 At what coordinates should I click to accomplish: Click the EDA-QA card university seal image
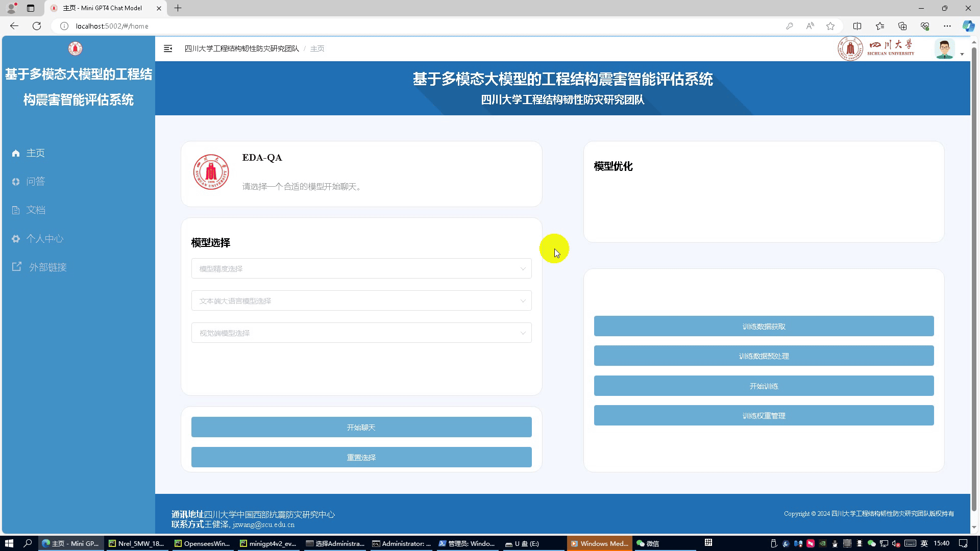coord(211,172)
